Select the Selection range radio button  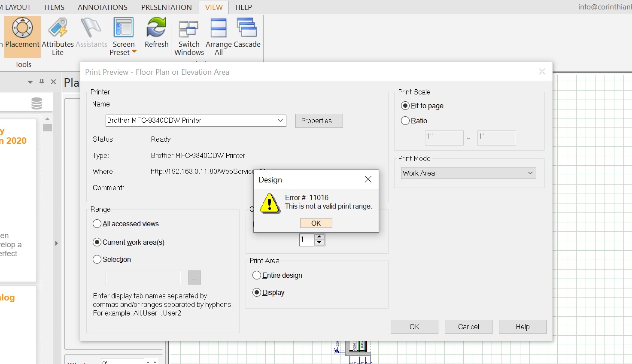(97, 260)
